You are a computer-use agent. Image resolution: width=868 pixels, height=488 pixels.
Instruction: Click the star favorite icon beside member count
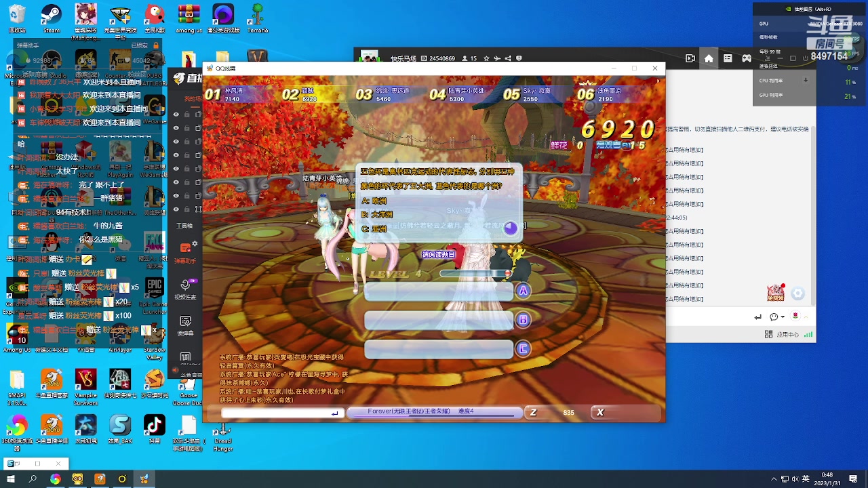tap(486, 58)
